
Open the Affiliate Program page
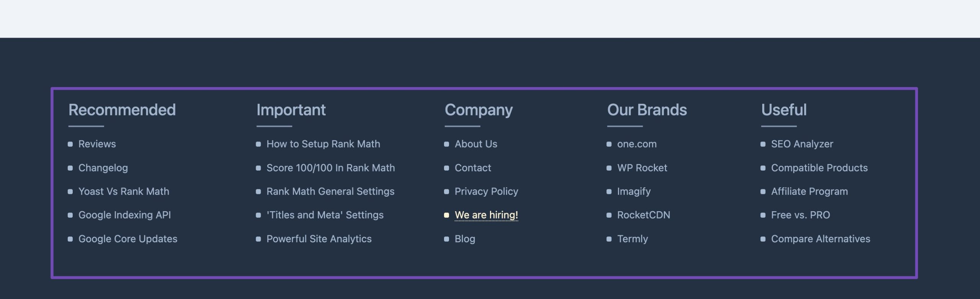pyautogui.click(x=809, y=191)
